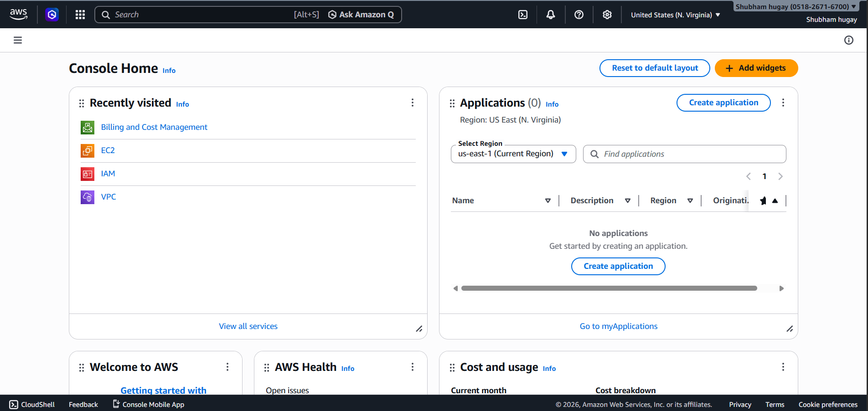The image size is (868, 411).
Task: Open AWS Health widget options menu
Action: 413,367
